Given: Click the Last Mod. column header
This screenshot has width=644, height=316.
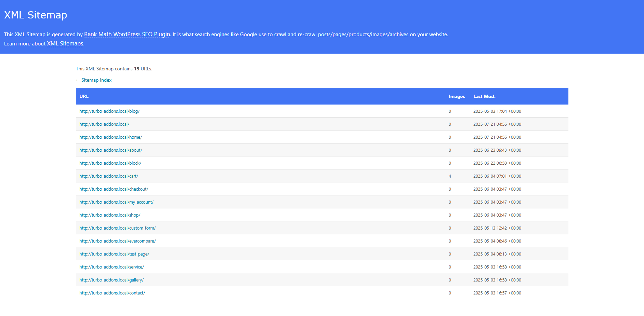Looking at the screenshot, I should tap(484, 96).
